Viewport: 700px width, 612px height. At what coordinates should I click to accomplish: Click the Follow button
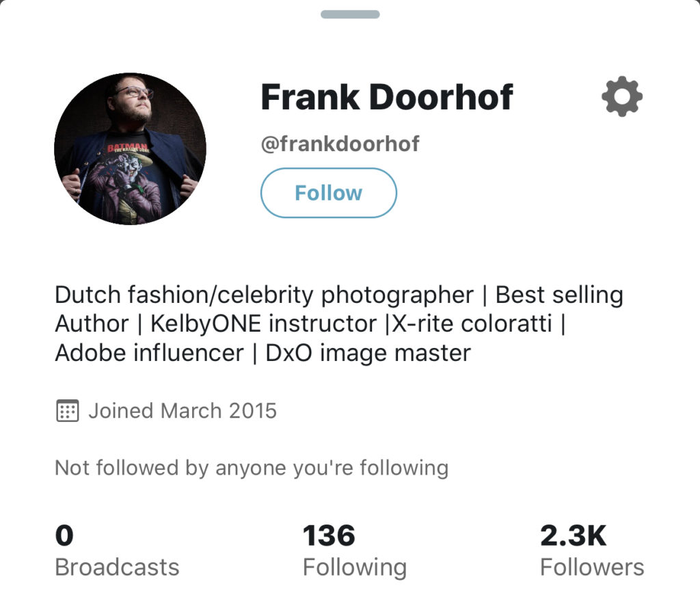tap(329, 193)
